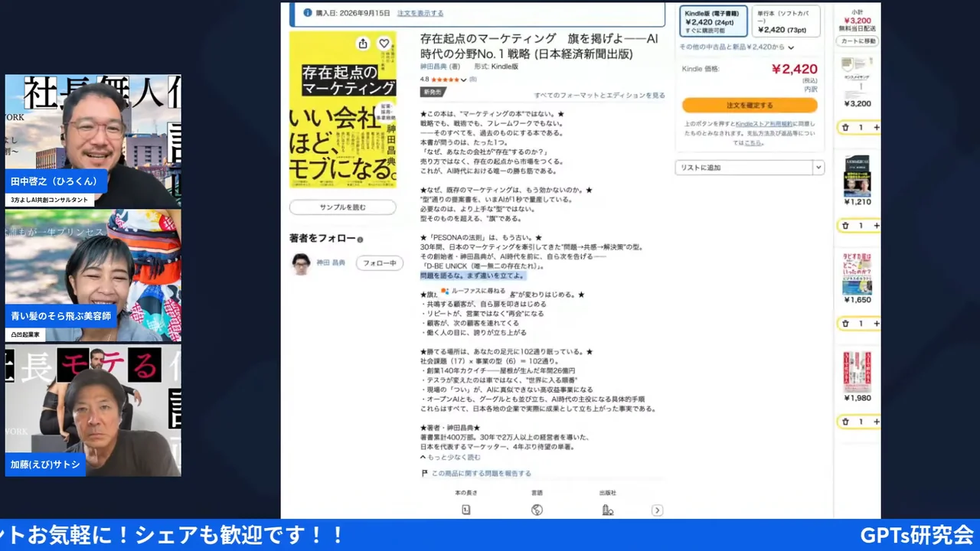Click the ¥1,980 cart item thumbnail

(857, 370)
